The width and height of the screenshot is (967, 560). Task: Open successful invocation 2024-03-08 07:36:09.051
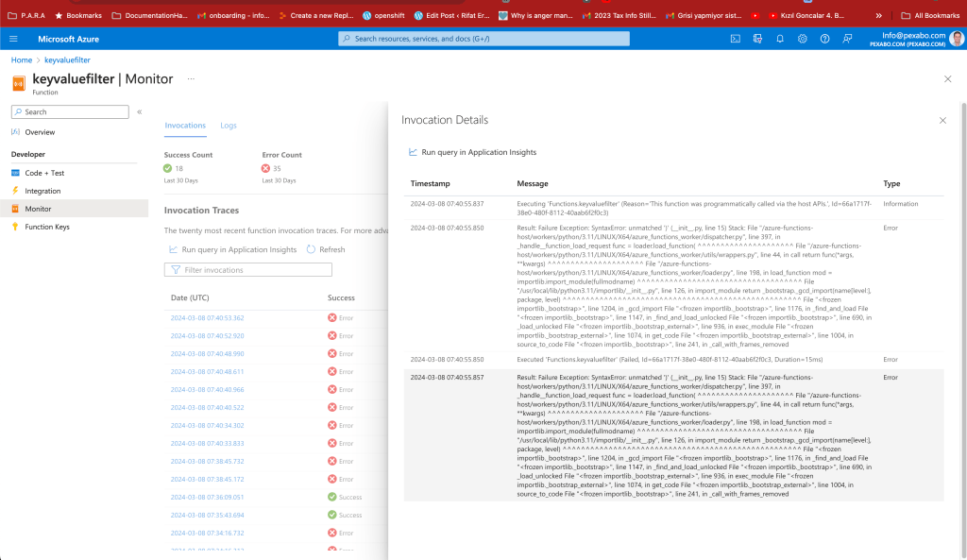(207, 497)
